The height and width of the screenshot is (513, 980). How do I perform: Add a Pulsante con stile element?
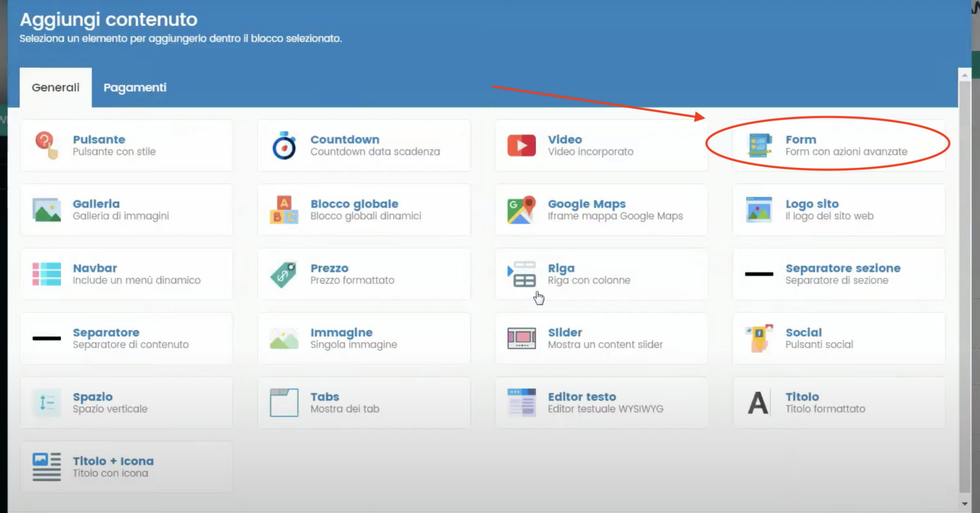point(126,145)
